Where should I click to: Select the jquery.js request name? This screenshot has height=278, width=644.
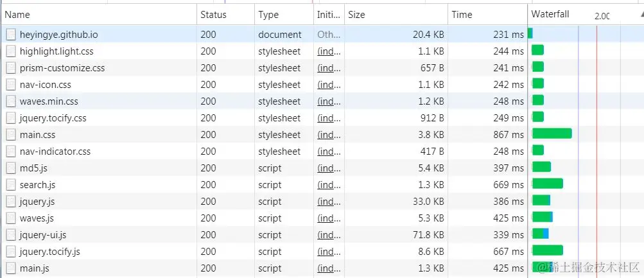[x=37, y=202]
